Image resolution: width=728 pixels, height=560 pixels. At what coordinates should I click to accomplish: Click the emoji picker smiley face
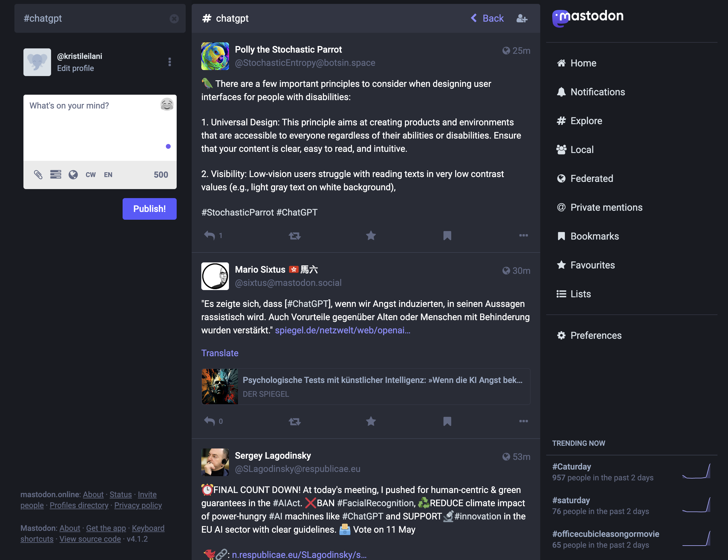pos(166,105)
